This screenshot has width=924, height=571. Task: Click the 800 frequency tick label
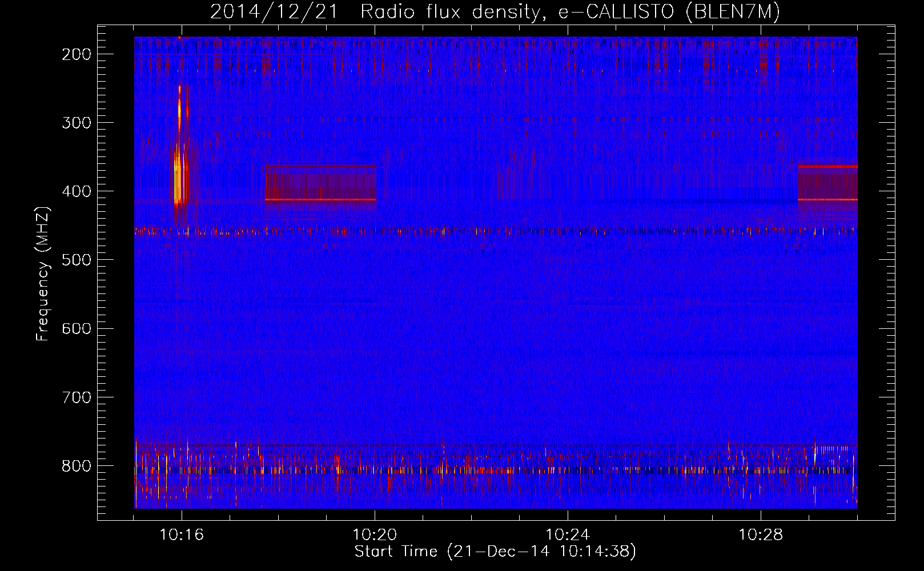[x=77, y=466]
